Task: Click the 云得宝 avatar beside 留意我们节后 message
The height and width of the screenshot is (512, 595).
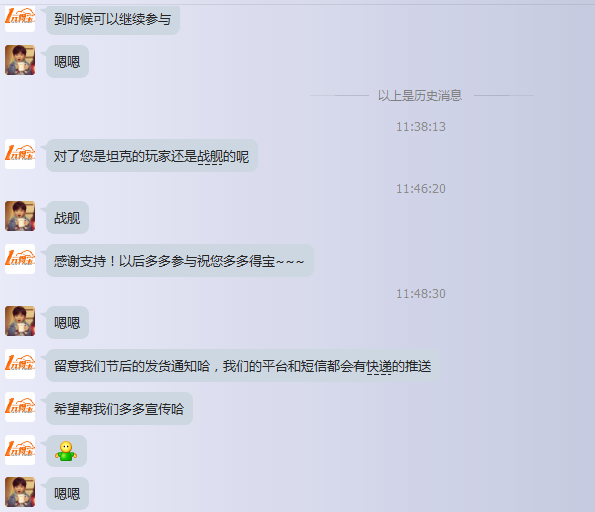Action: [20, 364]
